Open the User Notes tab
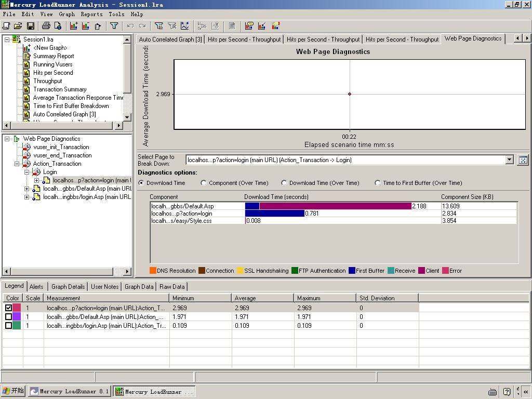 [x=105, y=287]
